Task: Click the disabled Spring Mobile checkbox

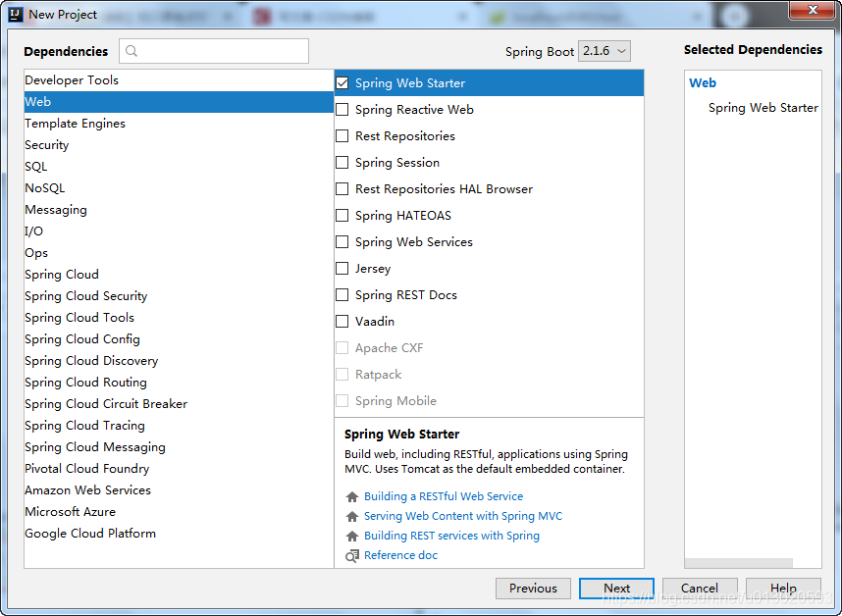Action: (342, 401)
